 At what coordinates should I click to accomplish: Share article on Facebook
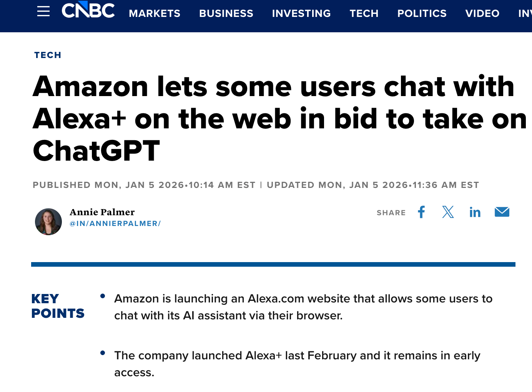coord(422,212)
